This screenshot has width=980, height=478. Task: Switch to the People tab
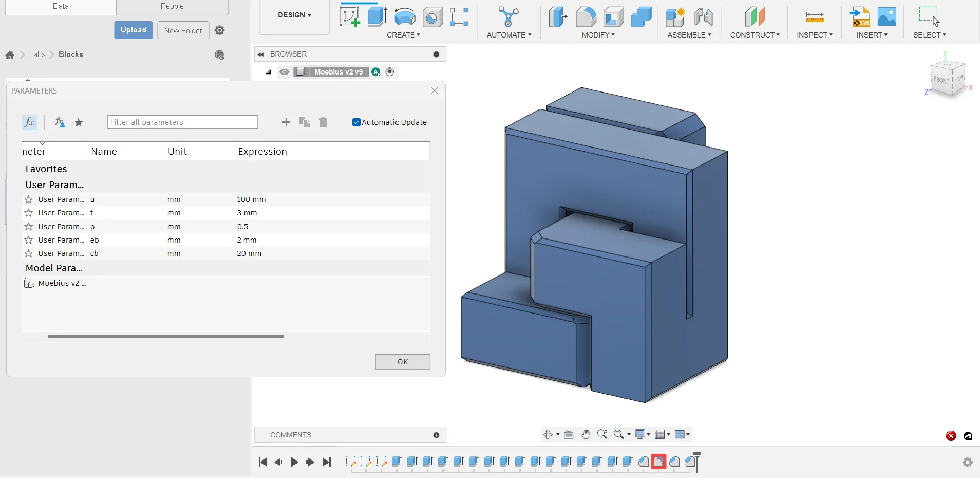point(172,6)
